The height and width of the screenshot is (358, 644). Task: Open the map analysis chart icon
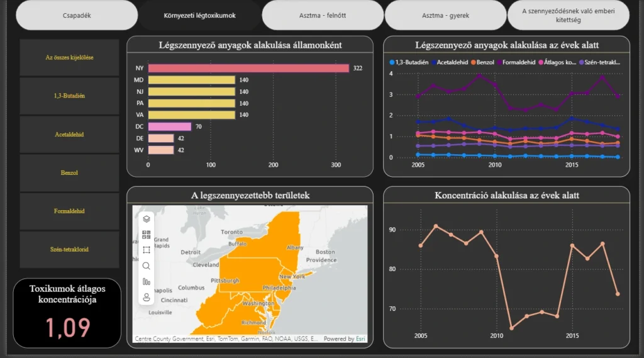point(147,281)
